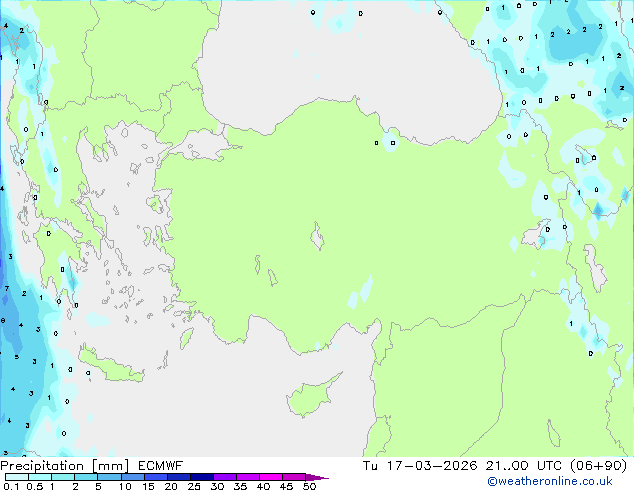This screenshot has width=634, height=490.
Task: Click the 45–50 mm legend color swatch
Action: pyautogui.click(x=294, y=477)
